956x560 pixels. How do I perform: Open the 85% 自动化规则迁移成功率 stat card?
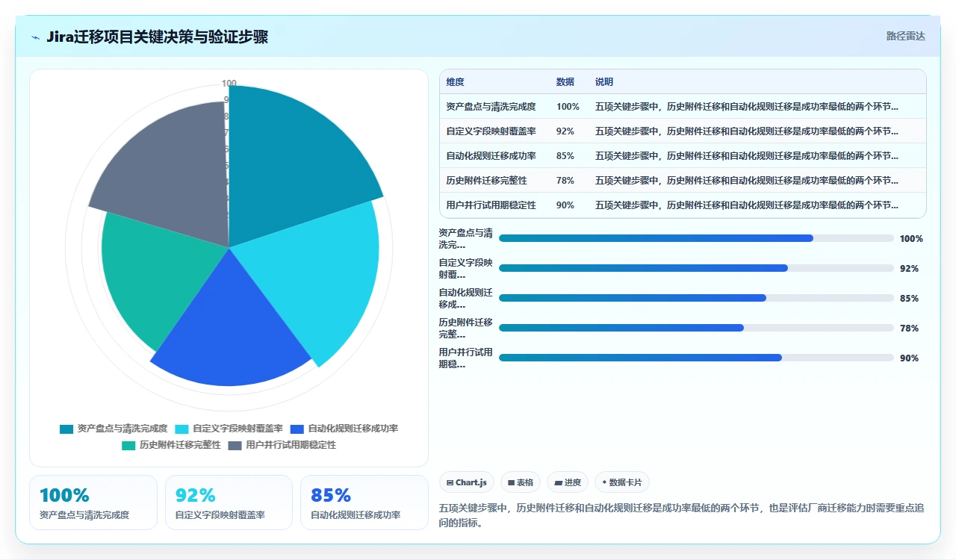[364, 503]
